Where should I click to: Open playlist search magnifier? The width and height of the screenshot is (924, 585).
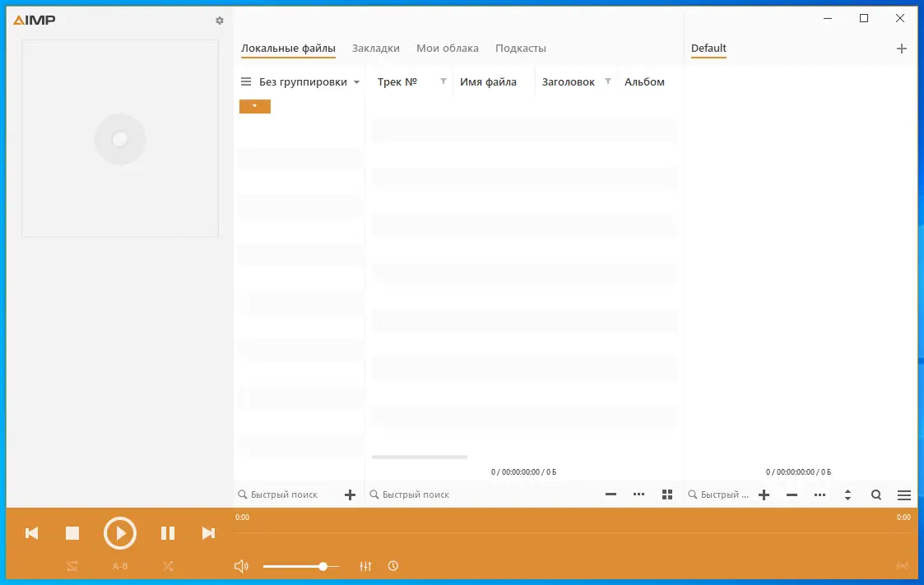click(x=876, y=494)
